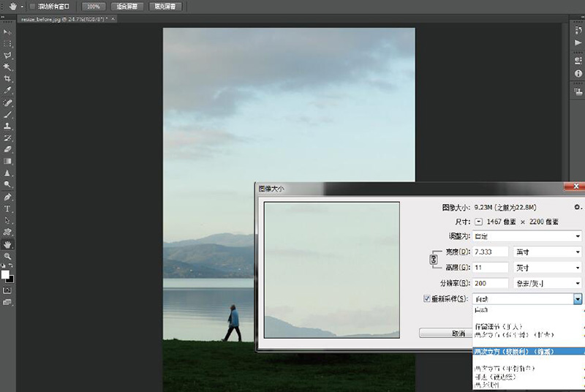Image resolution: width=585 pixels, height=392 pixels.
Task: Click the 100% zoom button
Action: coord(94,7)
